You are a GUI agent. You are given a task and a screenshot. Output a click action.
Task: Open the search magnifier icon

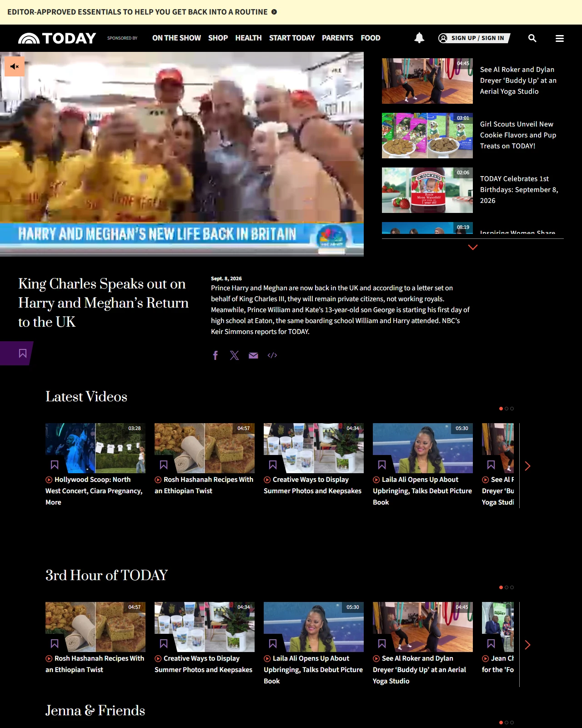pos(532,38)
